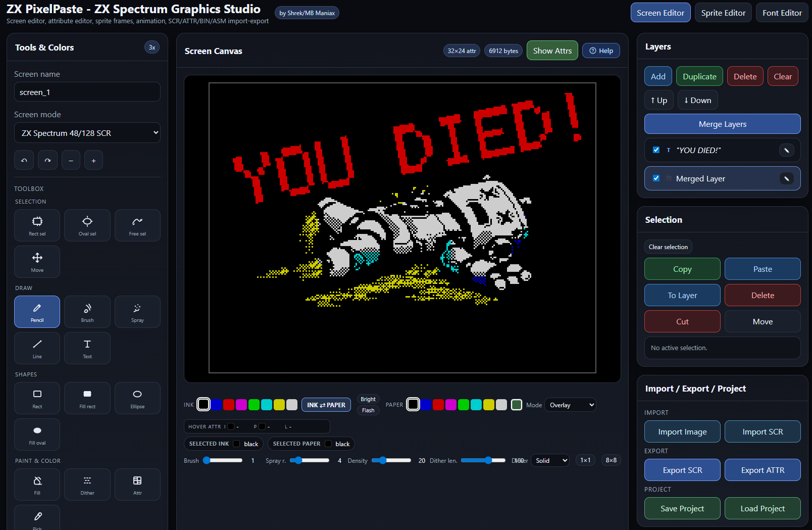Toggle visibility of "YOU DIED!" layer
Screen dimensions: 812x530
pyautogui.click(x=656, y=150)
